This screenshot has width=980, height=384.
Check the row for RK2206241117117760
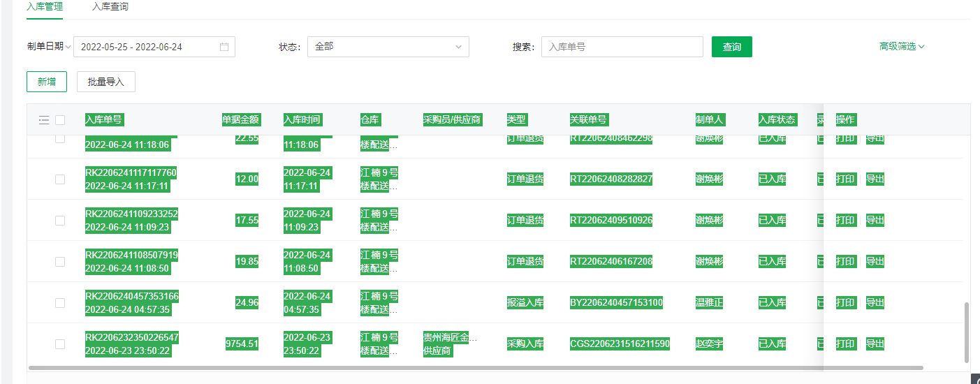(60, 179)
